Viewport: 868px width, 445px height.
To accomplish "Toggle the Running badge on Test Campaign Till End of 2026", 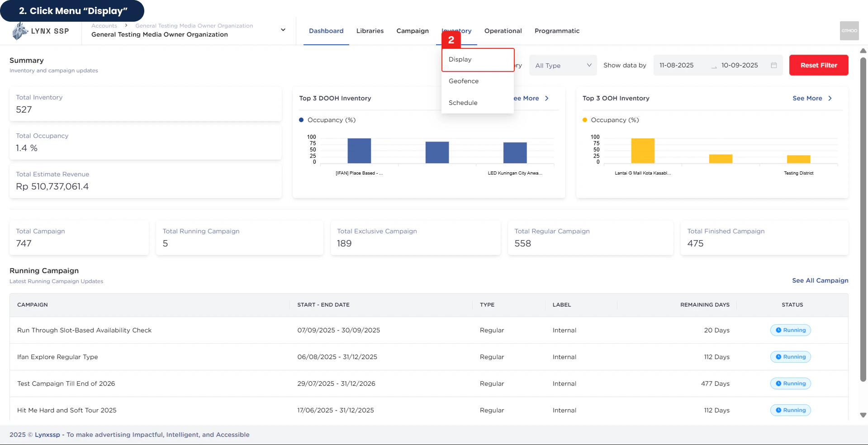I will (x=790, y=383).
